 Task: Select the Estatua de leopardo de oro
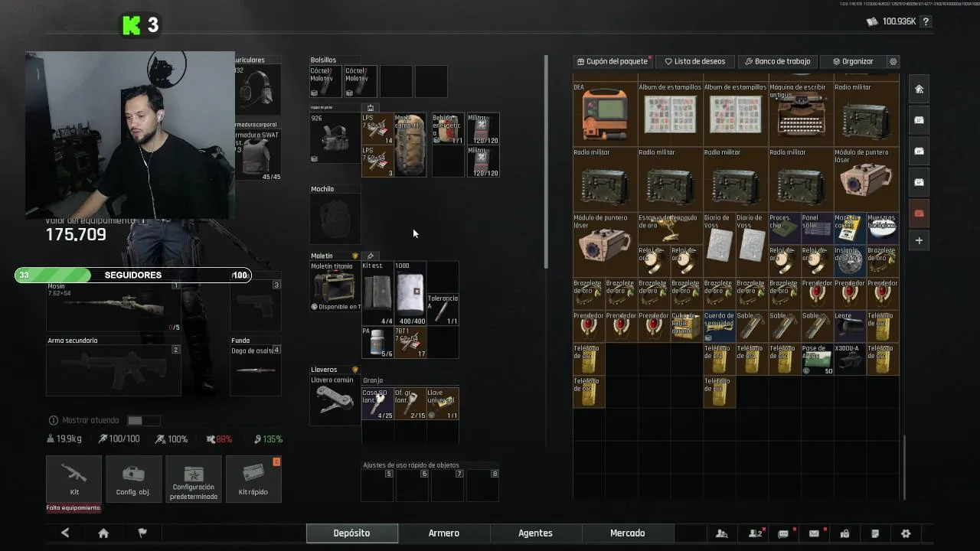pos(669,228)
